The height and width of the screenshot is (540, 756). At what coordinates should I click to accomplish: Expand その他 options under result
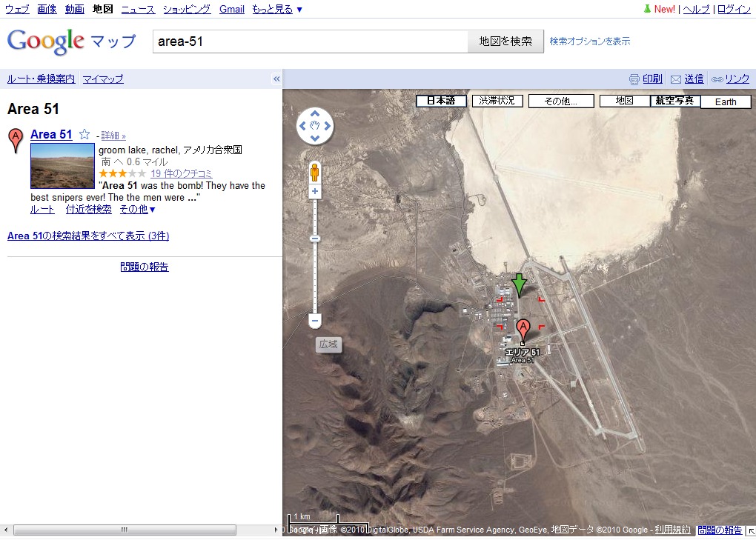137,209
